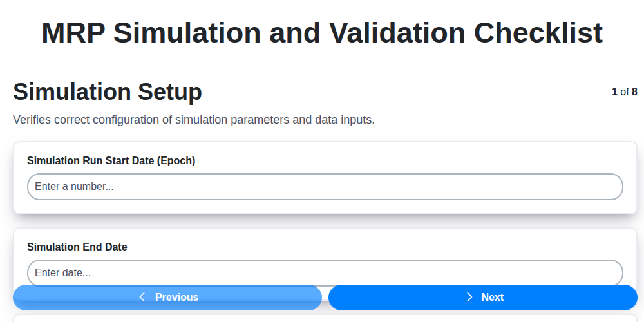
Task: Click the "Enter a number..." placeholder text
Action: pos(74,187)
